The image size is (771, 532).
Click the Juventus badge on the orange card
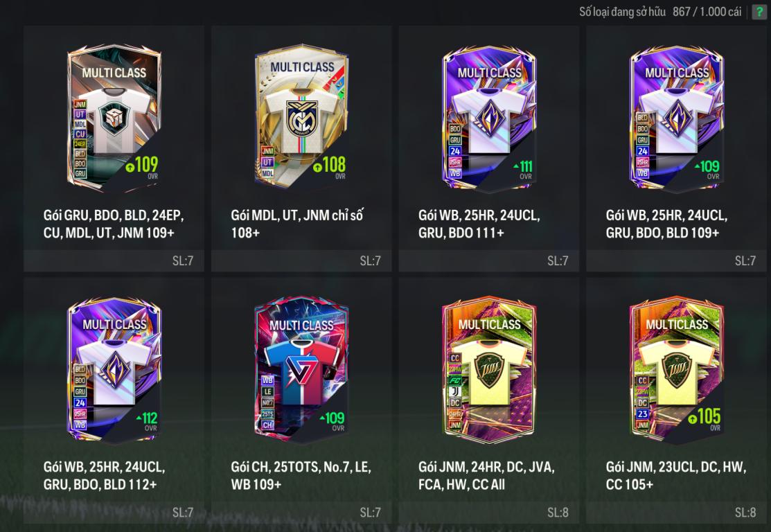click(455, 391)
